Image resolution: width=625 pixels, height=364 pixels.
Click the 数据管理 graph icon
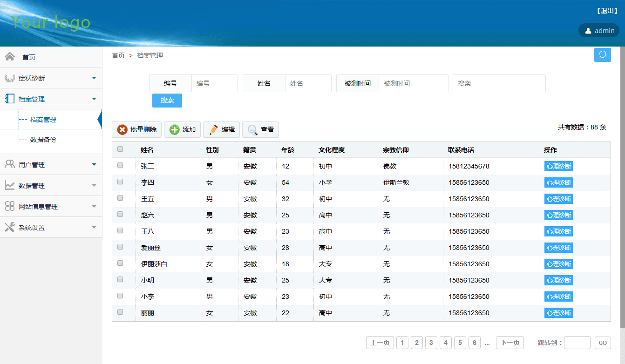tap(10, 185)
